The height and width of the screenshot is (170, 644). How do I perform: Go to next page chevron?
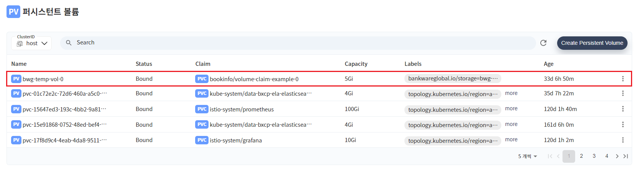[617, 156]
